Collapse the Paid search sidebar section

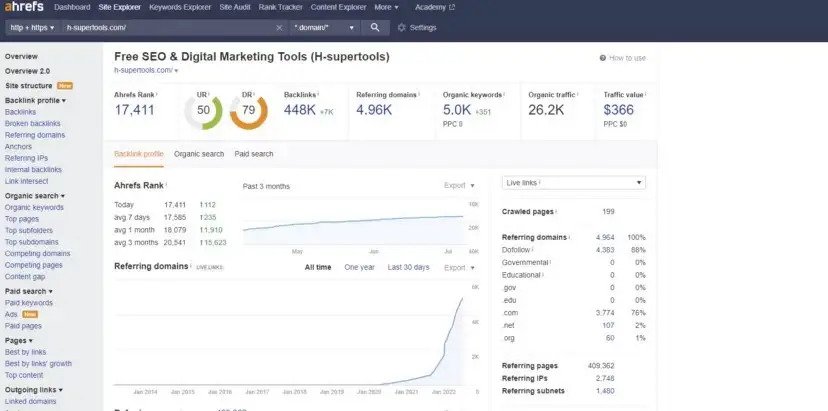point(29,291)
